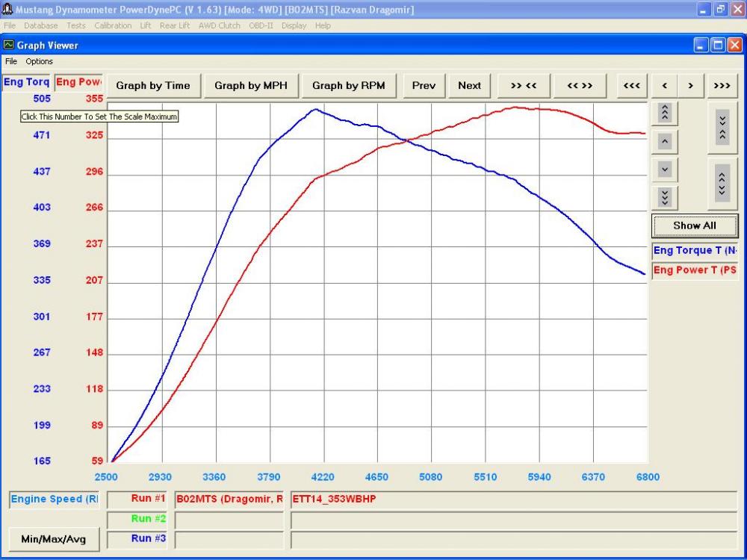
Task: Click the Min/Max/Avg button
Action: point(54,539)
